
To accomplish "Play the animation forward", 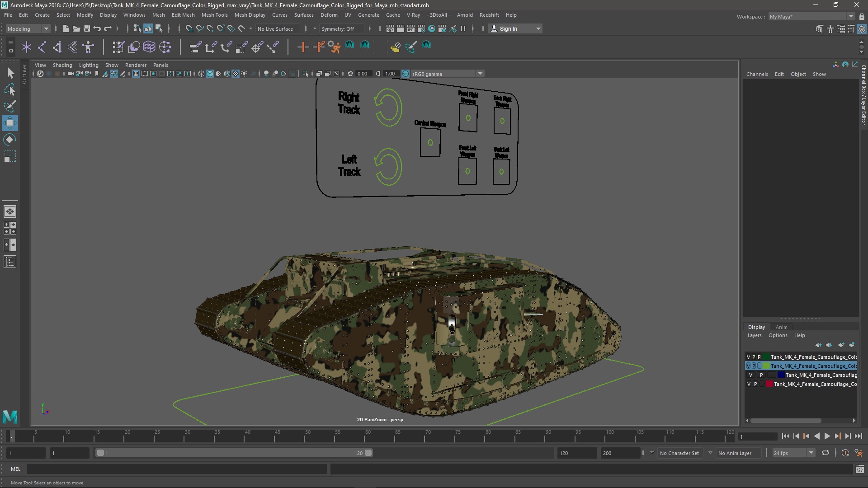I will (x=827, y=436).
